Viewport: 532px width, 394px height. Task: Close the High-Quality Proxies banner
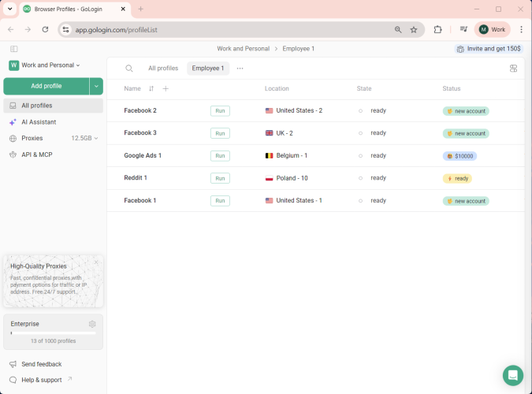click(96, 262)
